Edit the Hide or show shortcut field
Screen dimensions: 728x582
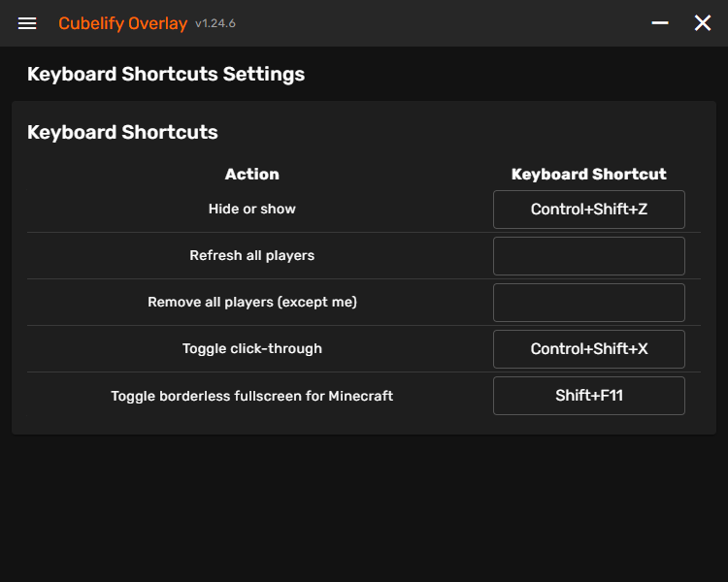(588, 210)
